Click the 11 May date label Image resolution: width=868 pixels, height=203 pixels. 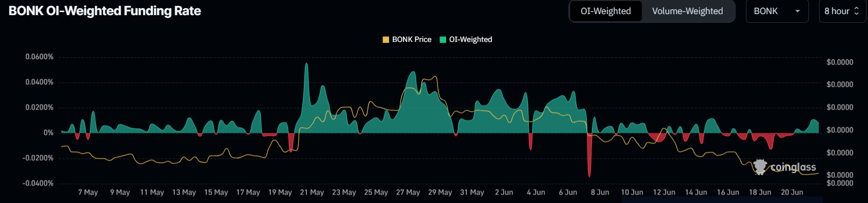click(152, 192)
